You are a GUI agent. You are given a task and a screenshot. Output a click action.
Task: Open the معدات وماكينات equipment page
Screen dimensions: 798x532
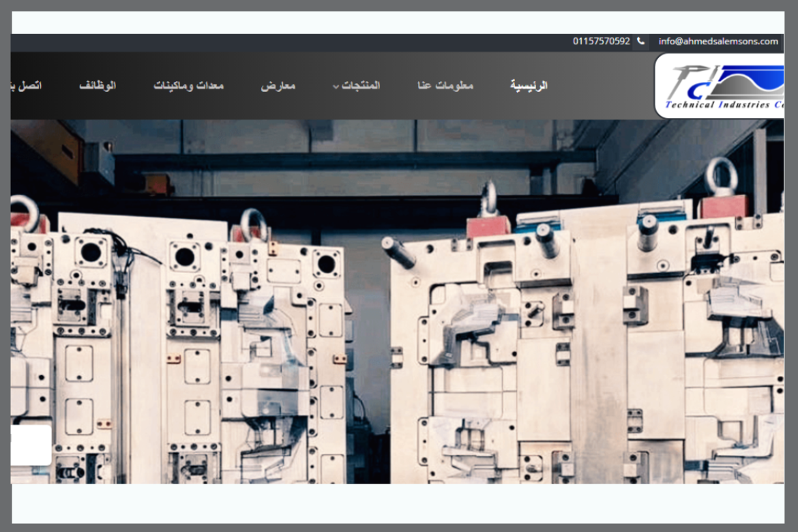click(188, 86)
